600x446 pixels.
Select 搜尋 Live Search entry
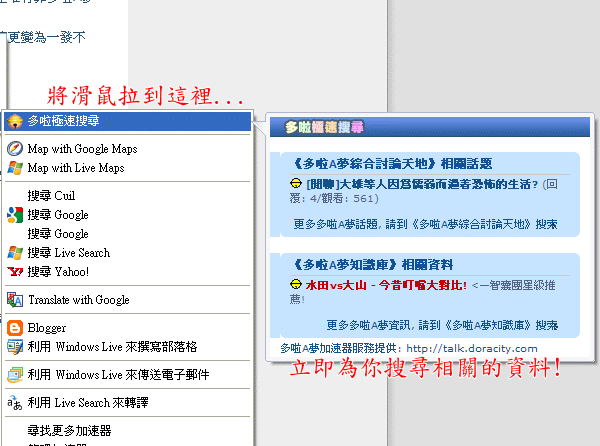[128, 252]
